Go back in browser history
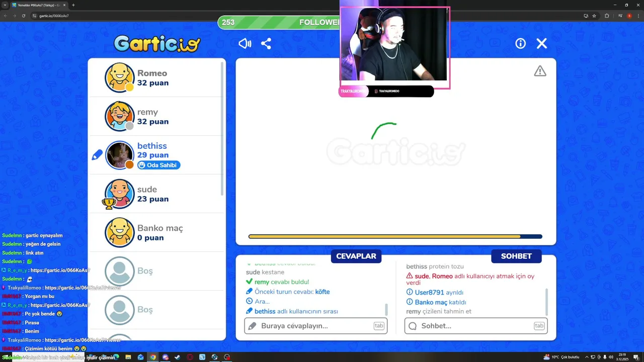Viewport: 644px width, 362px height. point(6,16)
